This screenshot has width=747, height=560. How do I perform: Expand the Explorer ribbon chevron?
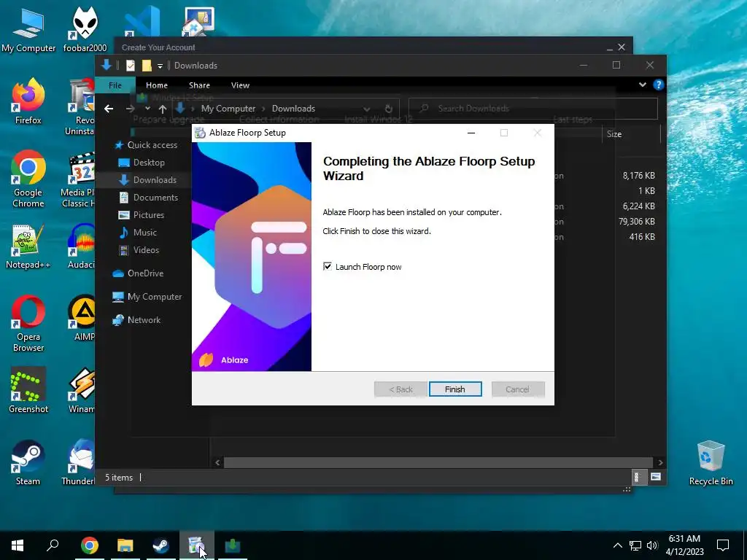pos(642,85)
